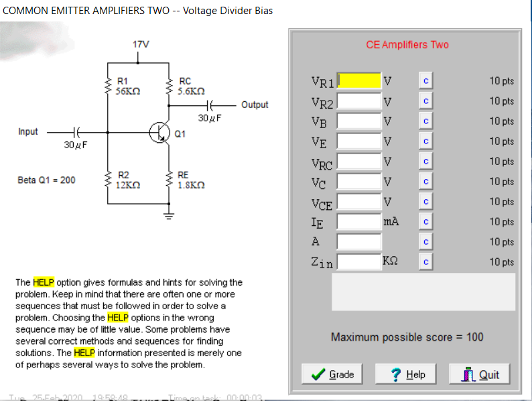
Task: Click the input 30µF capacitor label
Action: [x=75, y=145]
